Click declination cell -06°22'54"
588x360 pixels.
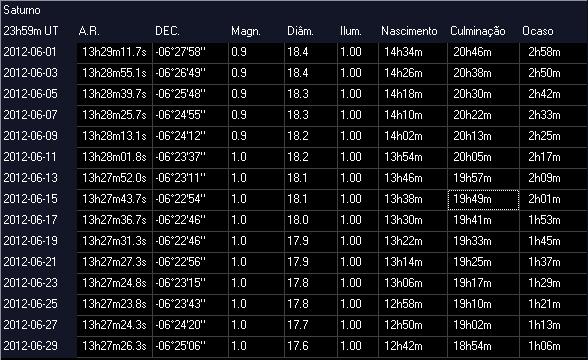coord(190,199)
